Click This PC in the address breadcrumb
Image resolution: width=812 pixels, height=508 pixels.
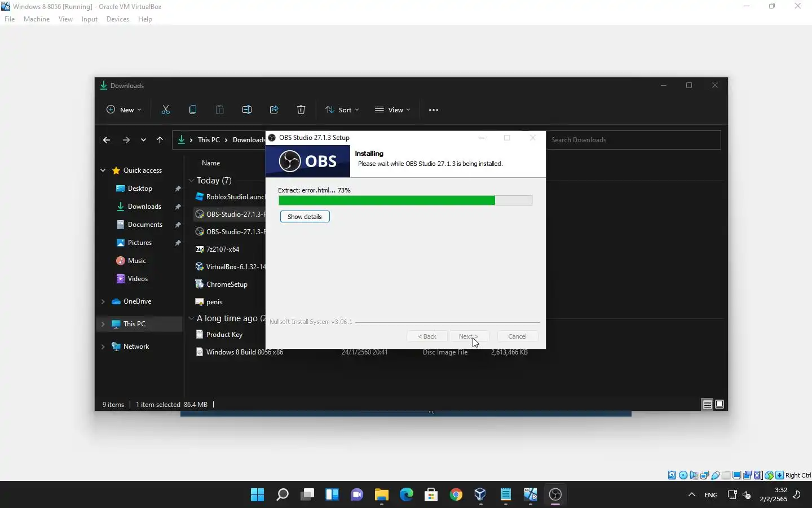209,140
